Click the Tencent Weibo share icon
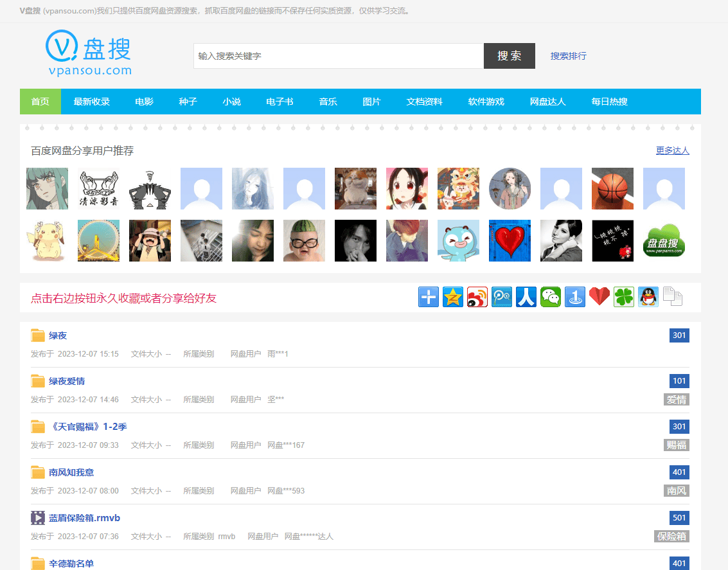Viewport: 728px width, 570px height. pos(502,297)
